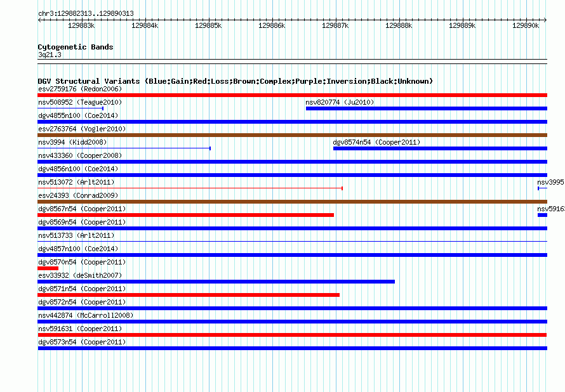The image size is (565, 392).
Task: Click nsv433360 (Cooper2008) variant label
Action: [80, 155]
